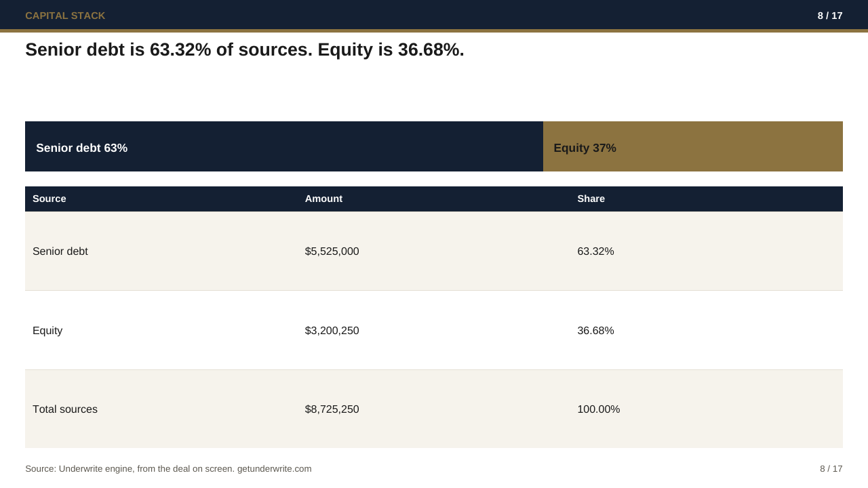Viewport: 868px width, 488px height.
Task: Click the 8 / 17 page number in footer
Action: tap(831, 468)
